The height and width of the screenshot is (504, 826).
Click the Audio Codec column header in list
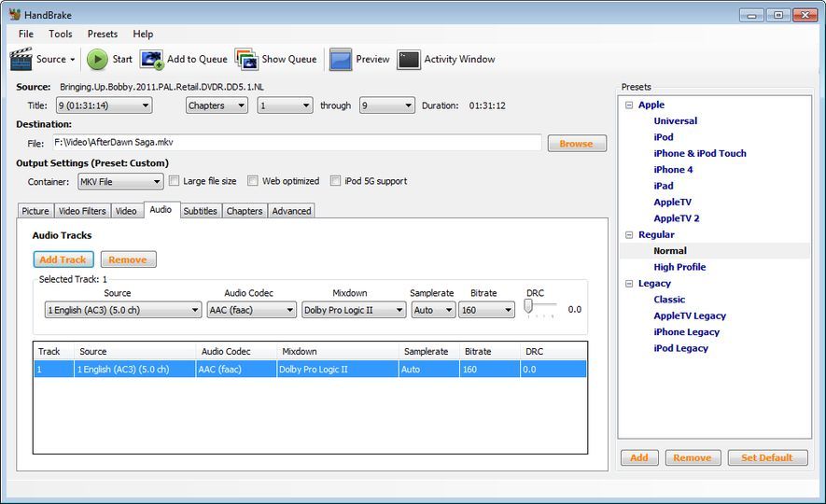pyautogui.click(x=236, y=351)
